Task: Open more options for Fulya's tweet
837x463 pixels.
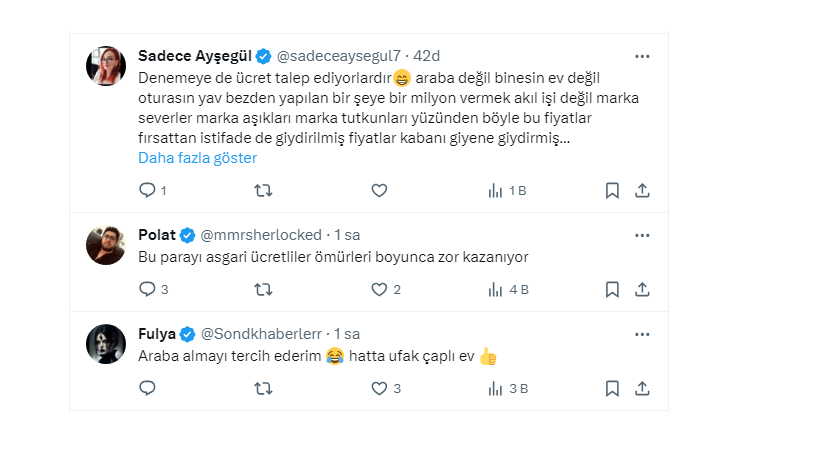Action: pyautogui.click(x=643, y=334)
